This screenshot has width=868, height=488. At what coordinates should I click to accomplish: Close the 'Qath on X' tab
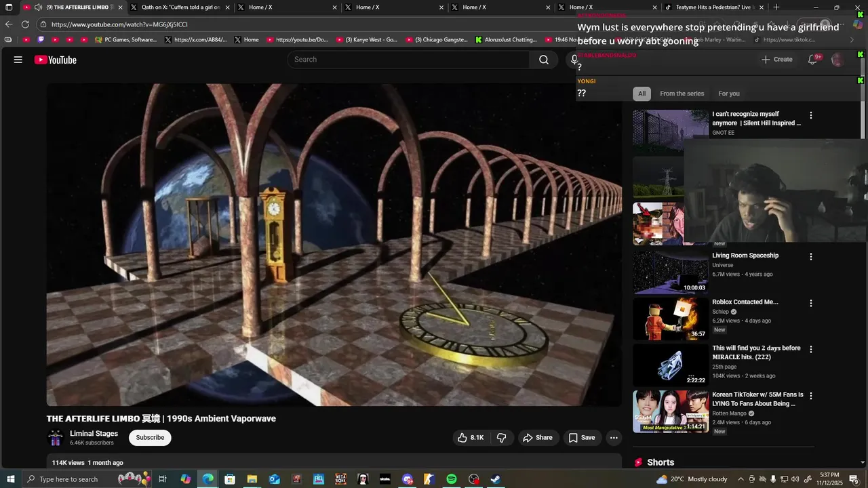tap(227, 7)
